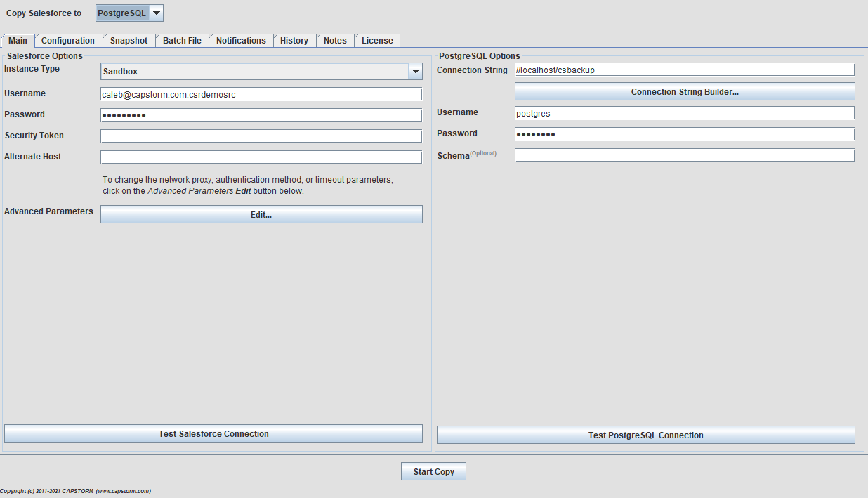Click into the Salesforce Password field
The width and height of the screenshot is (868, 498).
tap(261, 115)
